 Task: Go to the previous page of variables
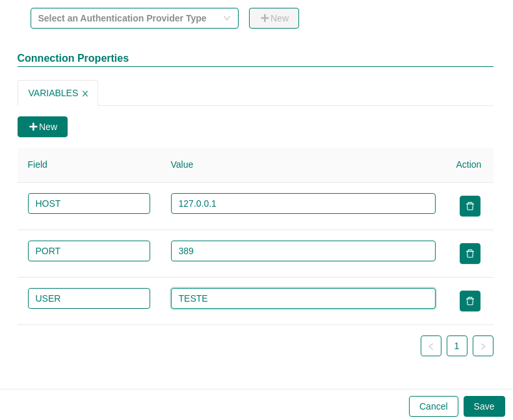click(430, 346)
